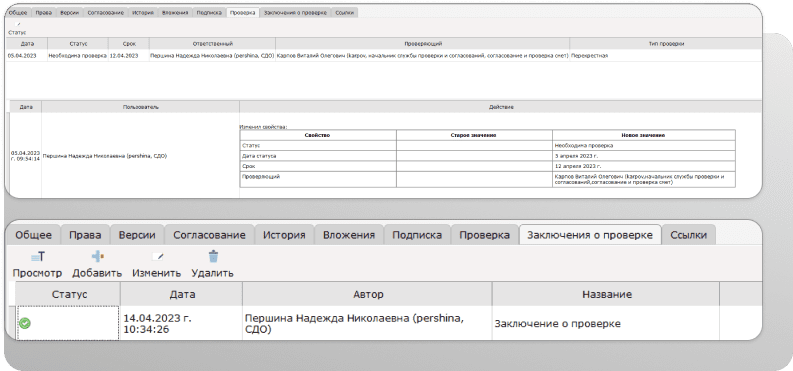Click the Добавить label under the toolbar

click(x=97, y=273)
